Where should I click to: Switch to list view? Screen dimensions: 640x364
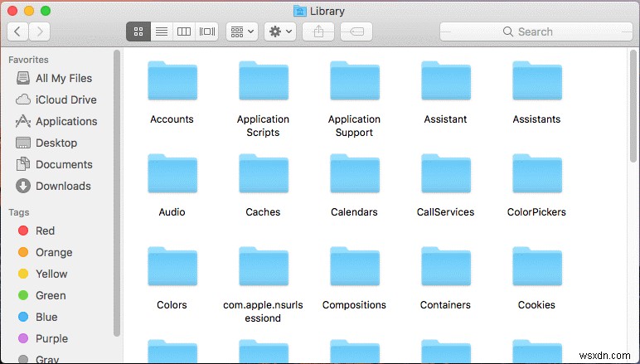[x=162, y=32]
